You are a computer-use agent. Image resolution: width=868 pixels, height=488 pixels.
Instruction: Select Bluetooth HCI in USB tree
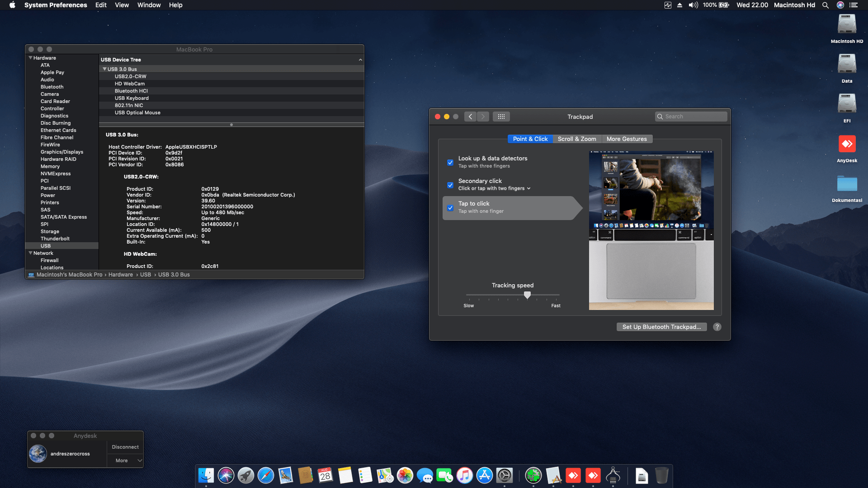pyautogui.click(x=231, y=91)
